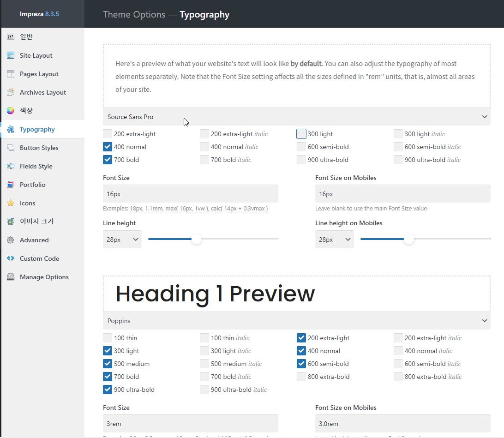Focus Heading 1 mobile font size 3.0rem field
This screenshot has width=504, height=438.
(403, 424)
